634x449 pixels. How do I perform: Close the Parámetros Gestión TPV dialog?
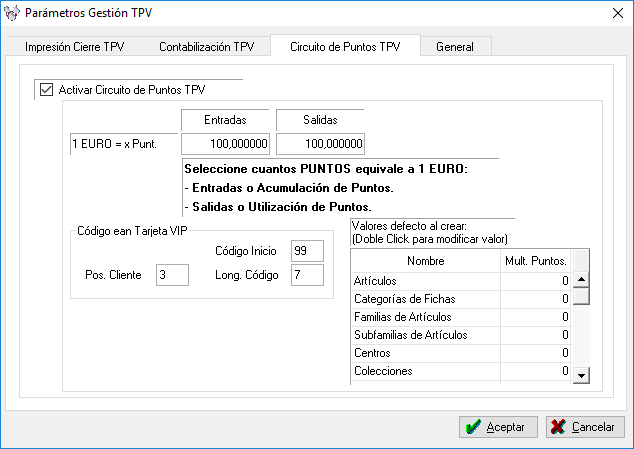click(x=617, y=13)
